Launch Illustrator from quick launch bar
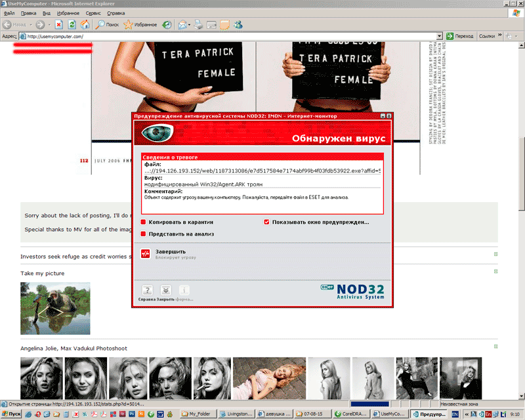Viewport: 525px width, 420px height. (x=141, y=414)
